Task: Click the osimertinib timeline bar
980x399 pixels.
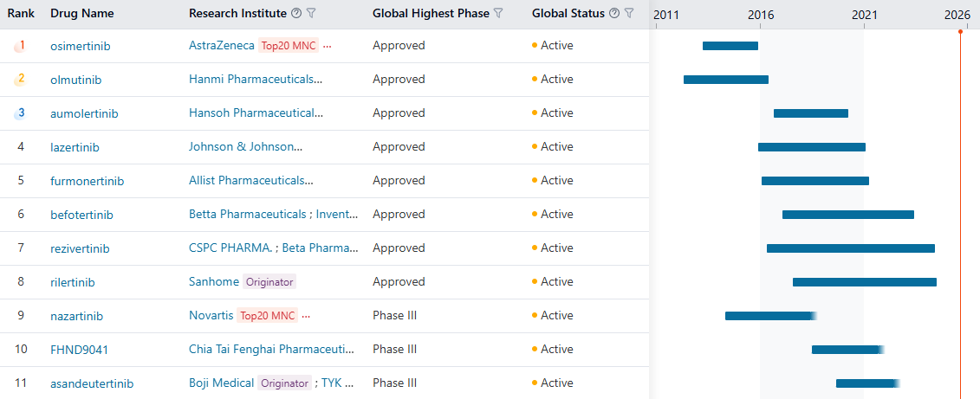Action: pyautogui.click(x=730, y=46)
